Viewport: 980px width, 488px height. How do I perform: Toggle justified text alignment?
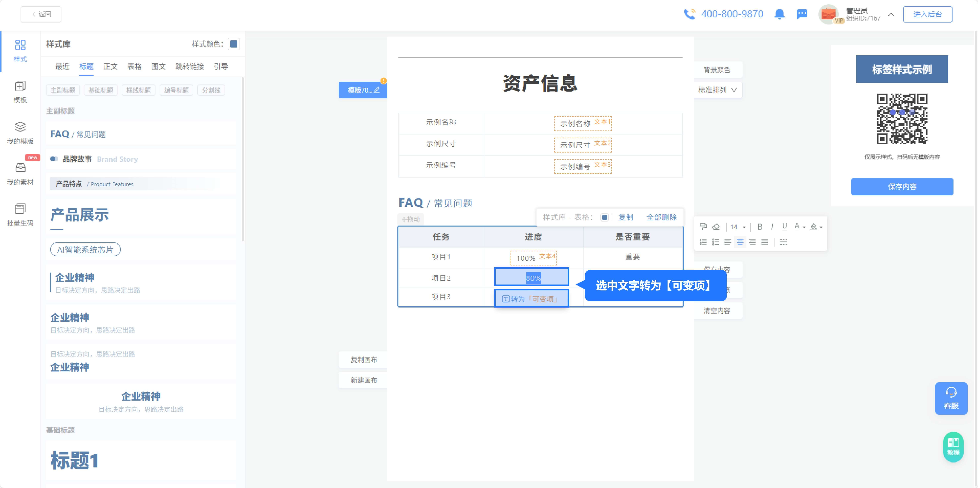765,242
